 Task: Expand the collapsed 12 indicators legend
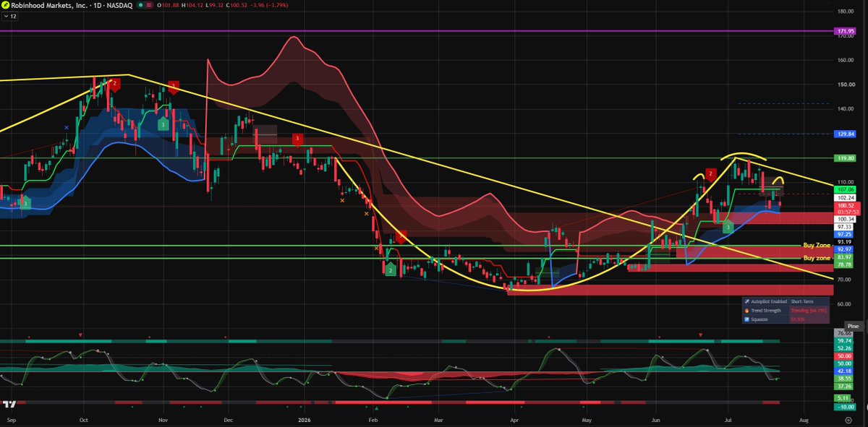pyautogui.click(x=9, y=14)
